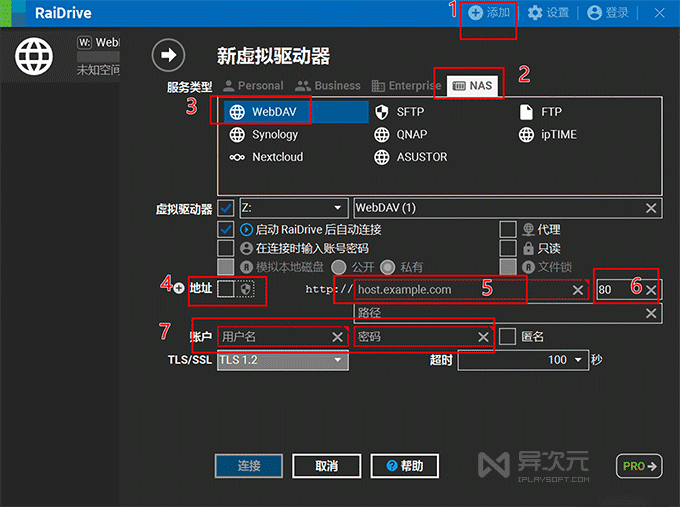Choose QNAP service type
Image resolution: width=680 pixels, height=507 pixels.
(x=401, y=134)
